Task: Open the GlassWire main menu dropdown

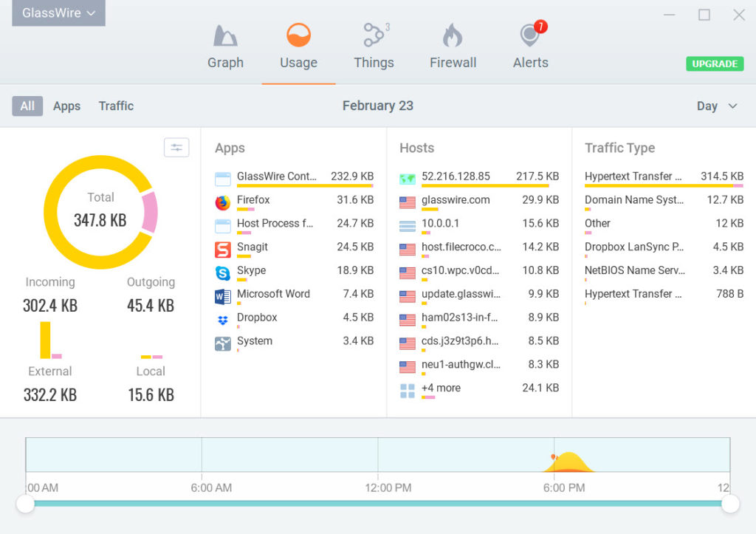Action: coord(58,13)
